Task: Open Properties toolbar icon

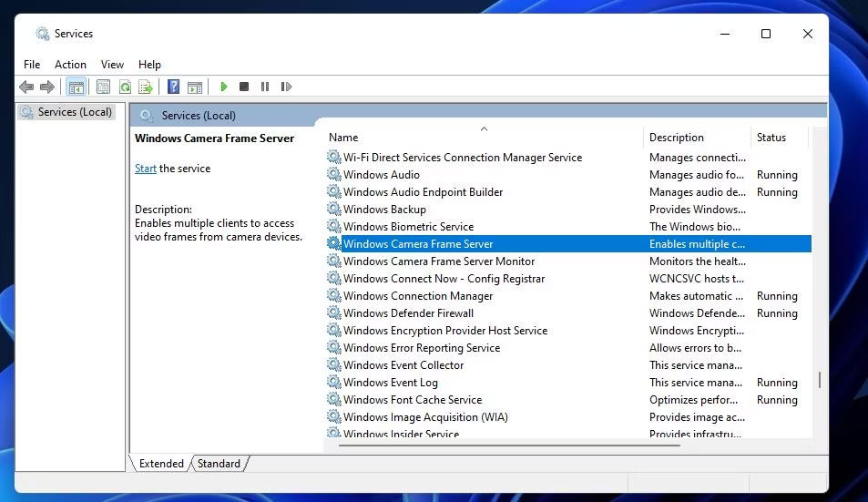Action: tap(103, 87)
